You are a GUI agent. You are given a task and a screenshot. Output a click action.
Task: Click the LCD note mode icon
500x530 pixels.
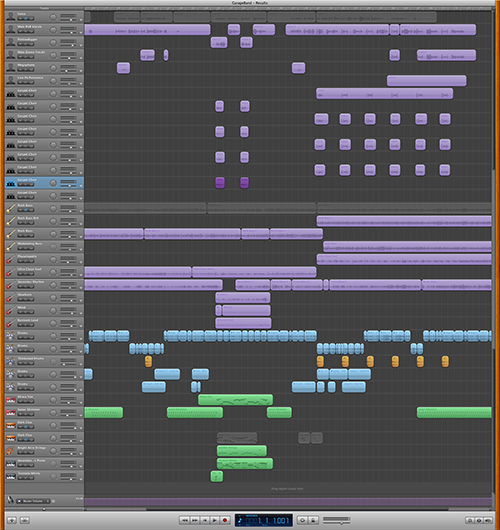tap(240, 521)
